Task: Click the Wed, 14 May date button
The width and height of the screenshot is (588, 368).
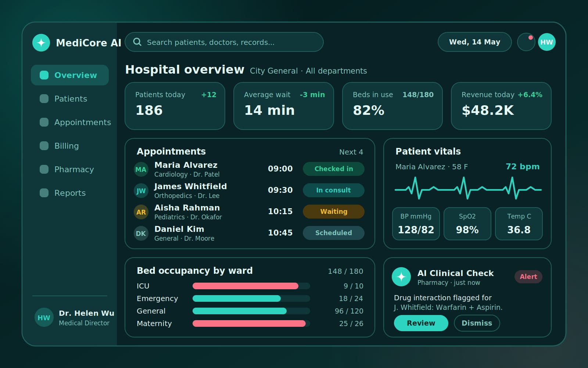Action: point(474,42)
